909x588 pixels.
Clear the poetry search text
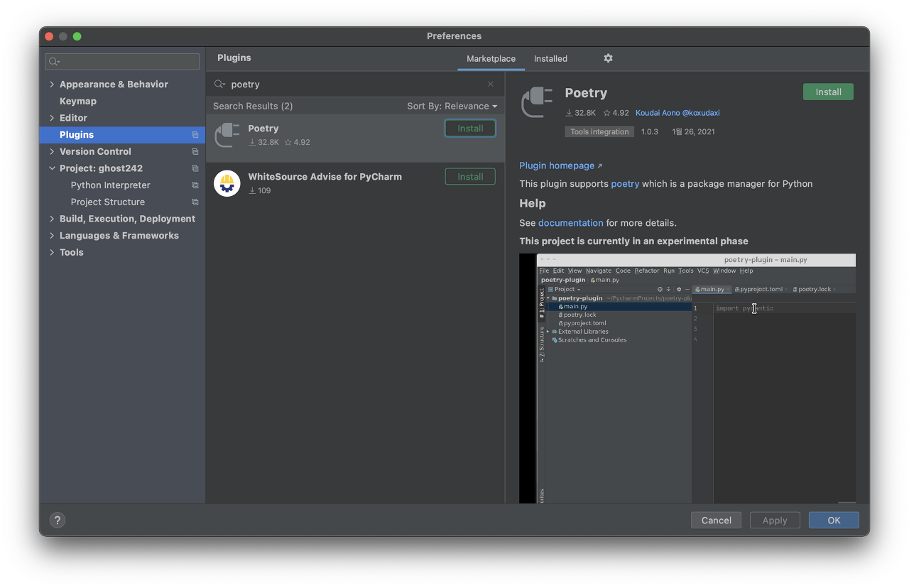pyautogui.click(x=490, y=84)
